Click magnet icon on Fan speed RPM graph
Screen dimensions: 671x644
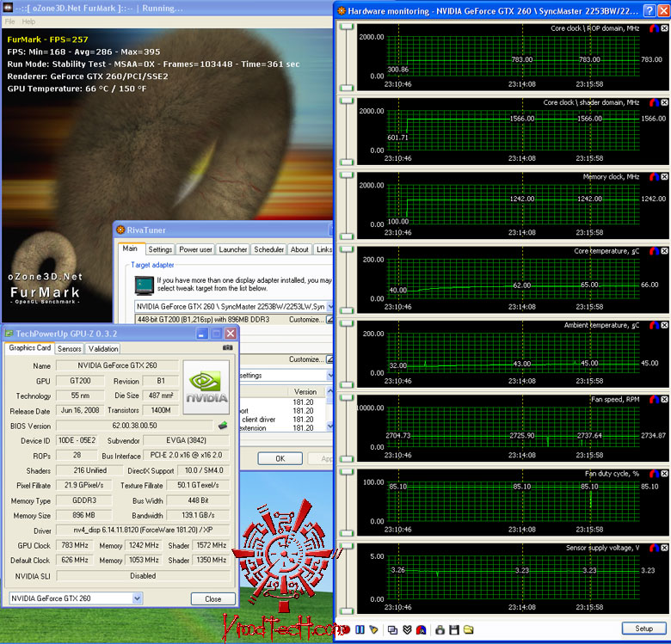(655, 400)
